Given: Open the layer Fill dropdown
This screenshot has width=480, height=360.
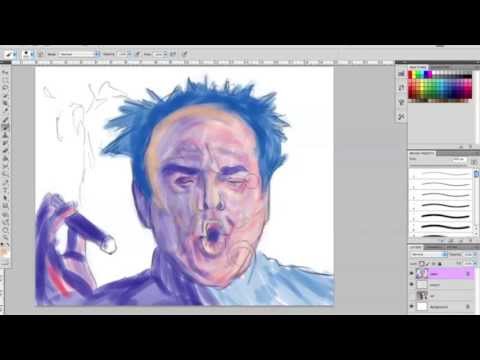Looking at the screenshot, I should coord(476,264).
